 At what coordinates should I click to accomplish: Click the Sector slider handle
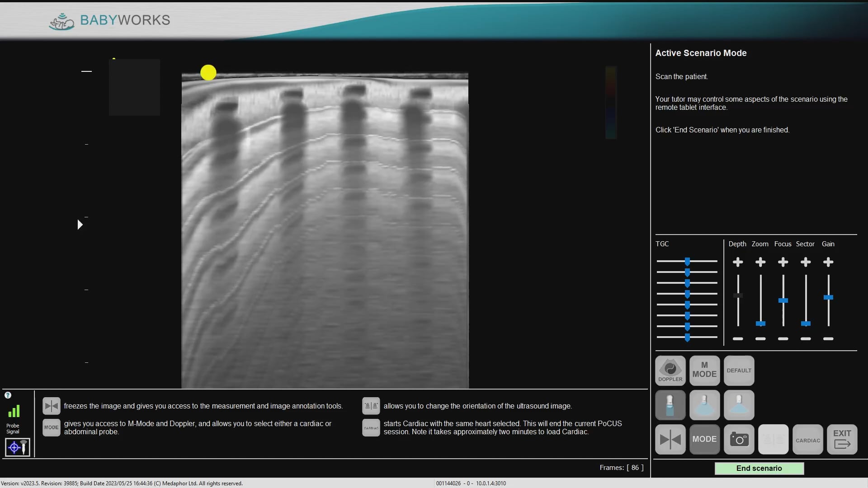(806, 324)
